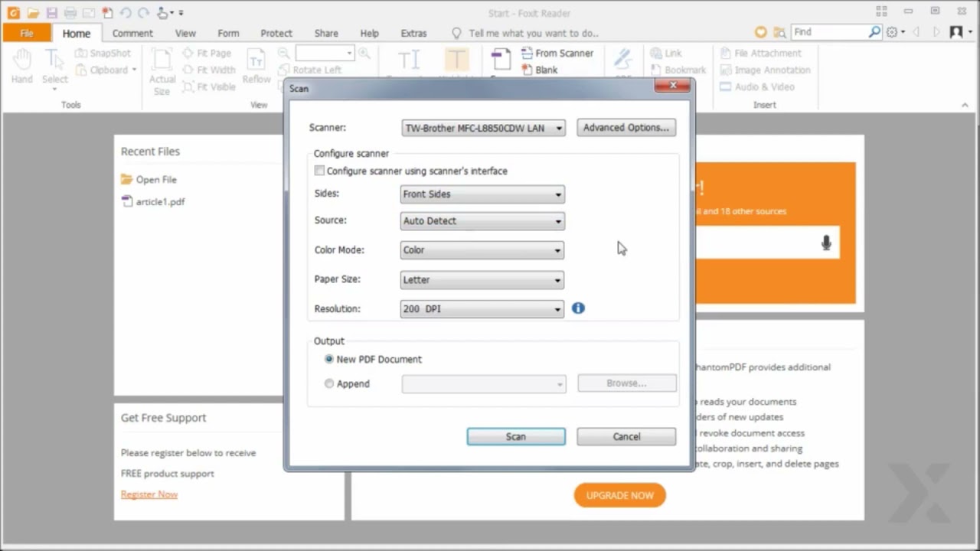Image resolution: width=980 pixels, height=551 pixels.
Task: Click the PDF Sign pen icon
Action: [623, 60]
